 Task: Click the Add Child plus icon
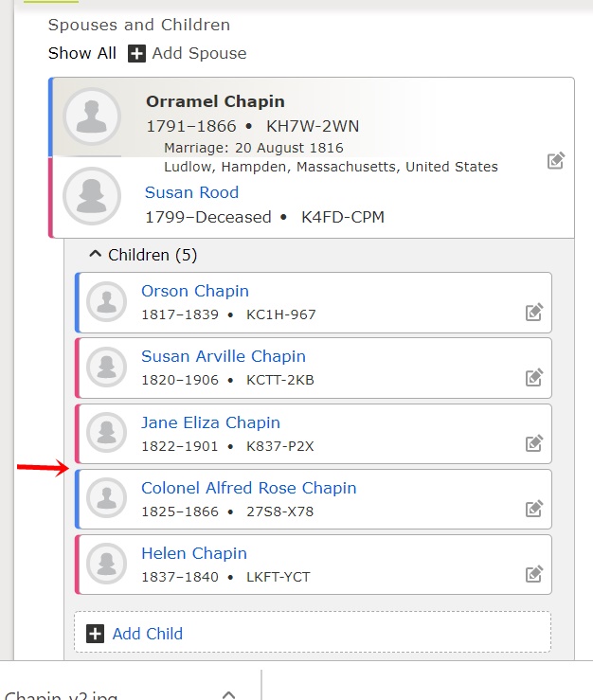(95, 634)
